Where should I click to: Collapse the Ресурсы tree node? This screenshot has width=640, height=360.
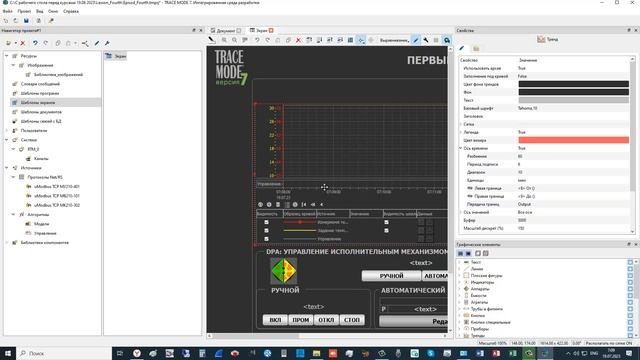coord(7,56)
